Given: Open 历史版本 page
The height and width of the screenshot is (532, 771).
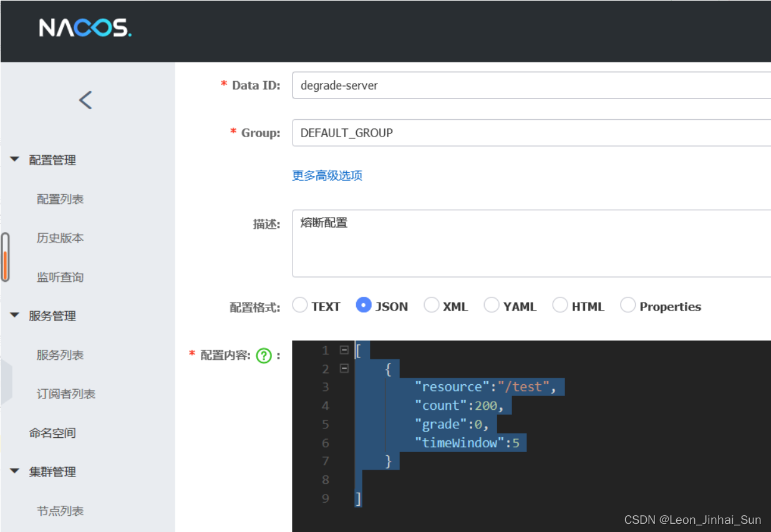Looking at the screenshot, I should coord(60,238).
